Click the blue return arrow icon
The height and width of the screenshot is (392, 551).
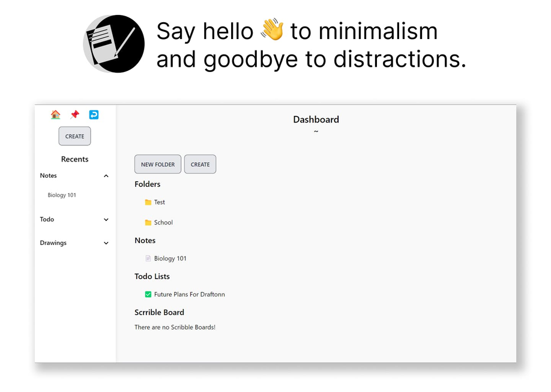coord(94,115)
